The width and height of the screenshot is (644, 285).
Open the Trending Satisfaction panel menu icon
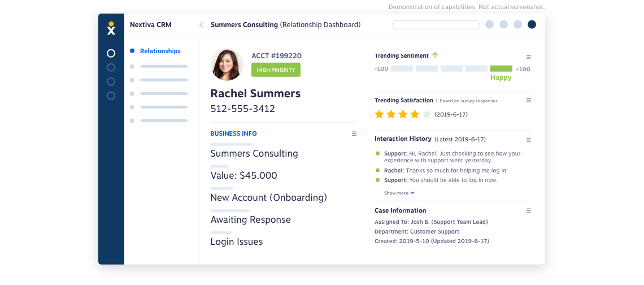tap(529, 100)
